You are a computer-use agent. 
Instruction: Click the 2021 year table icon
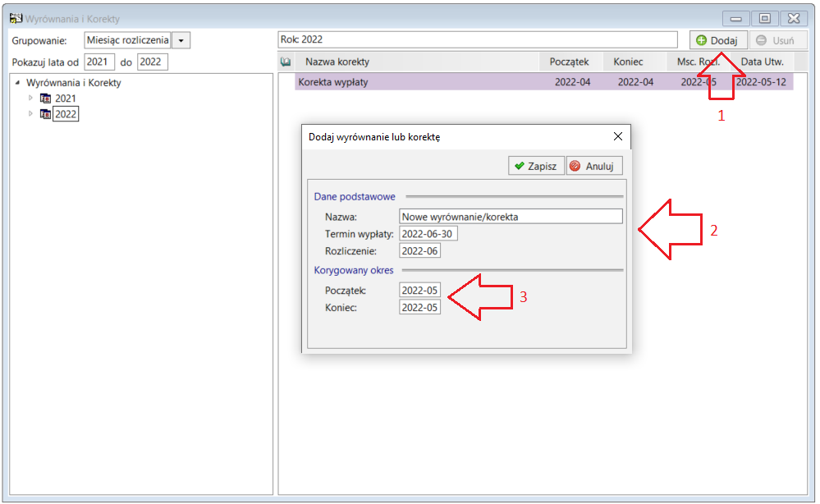click(x=45, y=99)
